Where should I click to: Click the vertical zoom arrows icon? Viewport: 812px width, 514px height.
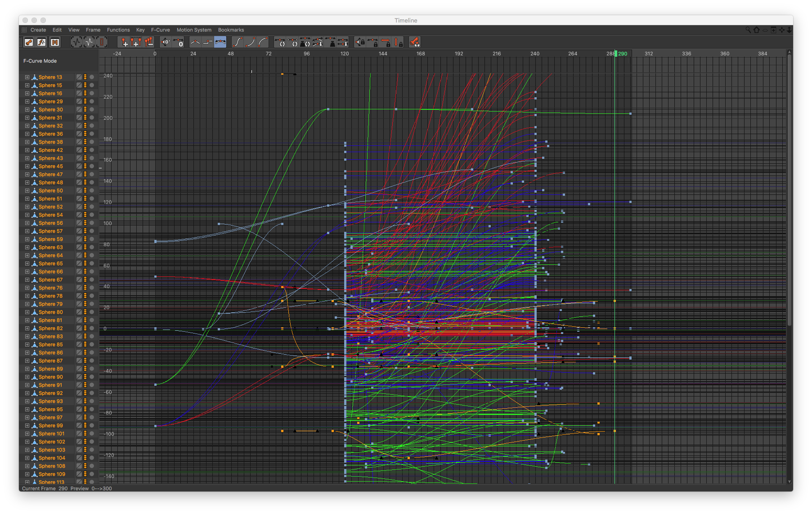[789, 30]
